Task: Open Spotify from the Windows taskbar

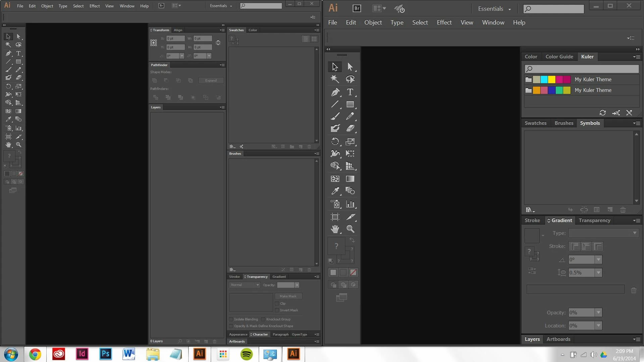Action: pos(247,354)
